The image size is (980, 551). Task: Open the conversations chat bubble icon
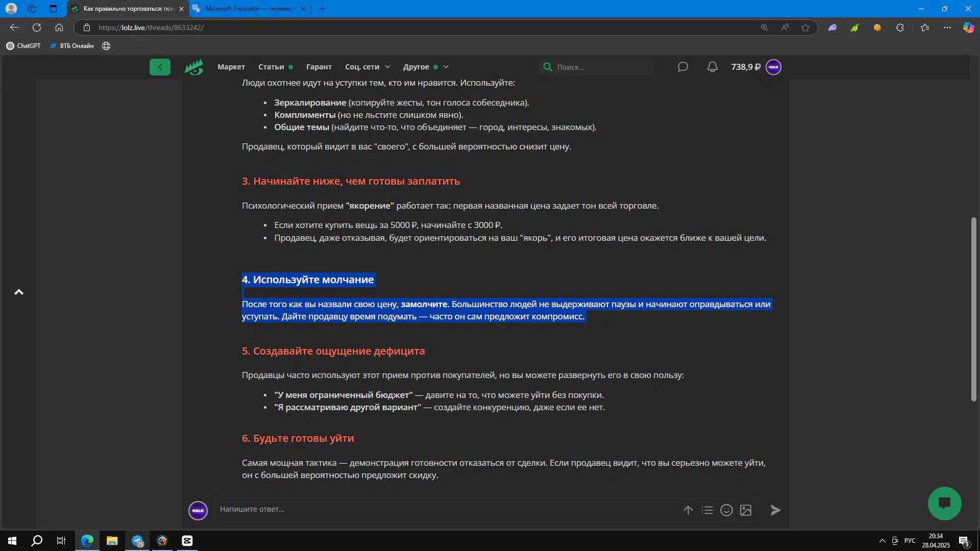(x=683, y=67)
